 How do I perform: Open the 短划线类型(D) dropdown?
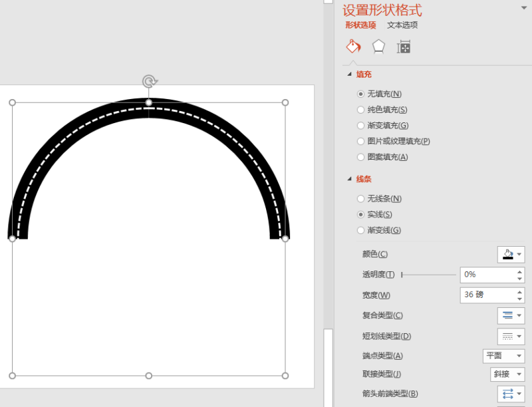click(511, 337)
